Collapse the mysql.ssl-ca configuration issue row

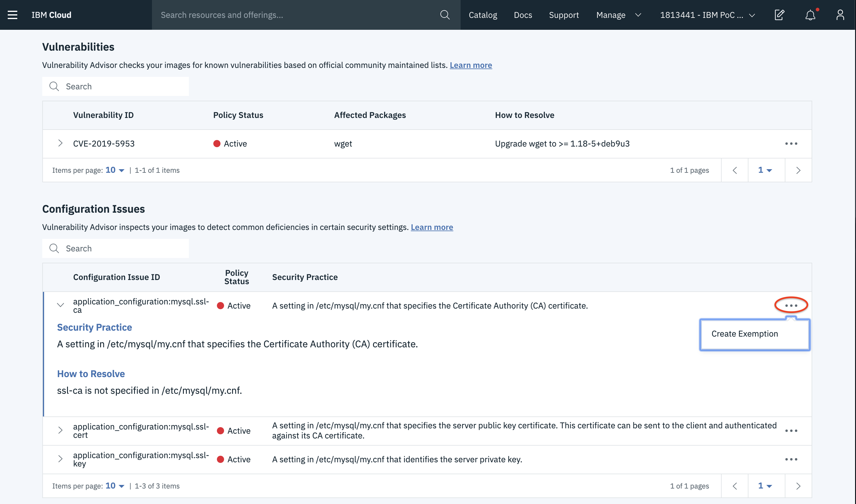[60, 305]
